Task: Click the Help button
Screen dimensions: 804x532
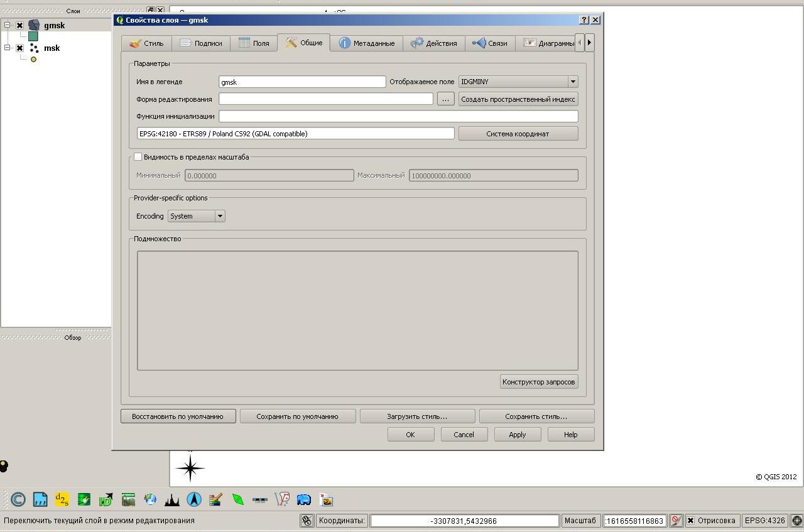Action: [571, 435]
